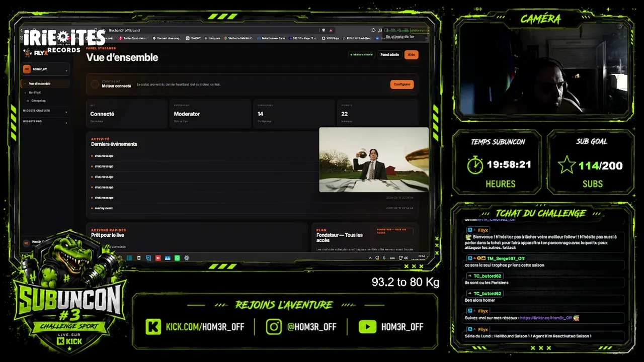Open Panel admin
Viewport: 644px width, 362px height.
pos(389,55)
